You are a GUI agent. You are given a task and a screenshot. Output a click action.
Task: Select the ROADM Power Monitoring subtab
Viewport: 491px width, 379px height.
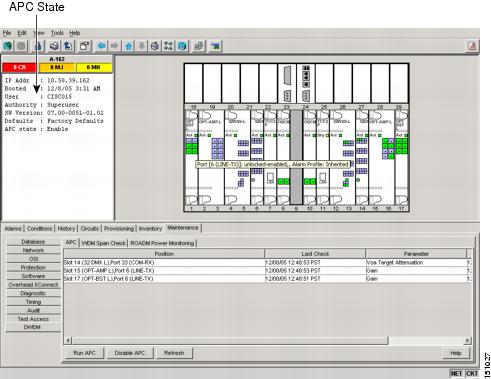(x=162, y=243)
